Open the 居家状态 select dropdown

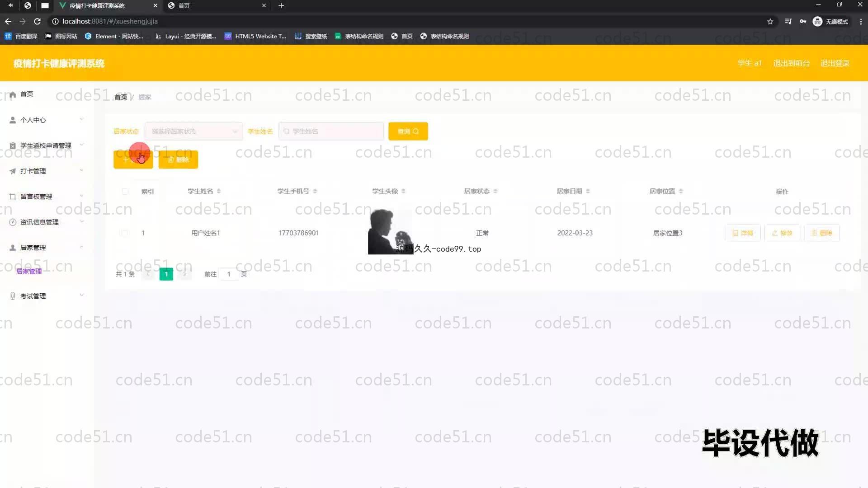(193, 131)
